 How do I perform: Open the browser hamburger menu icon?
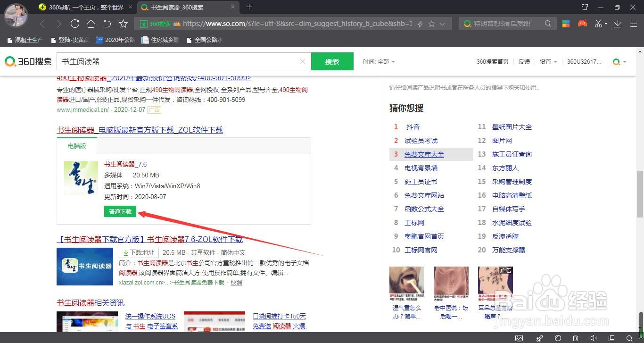(634, 23)
